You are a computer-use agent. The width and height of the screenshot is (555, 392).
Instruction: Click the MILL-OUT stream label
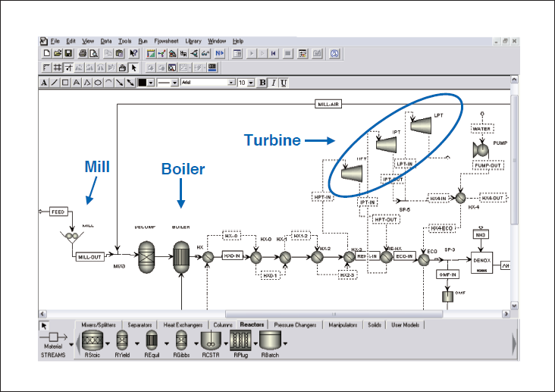coord(91,257)
